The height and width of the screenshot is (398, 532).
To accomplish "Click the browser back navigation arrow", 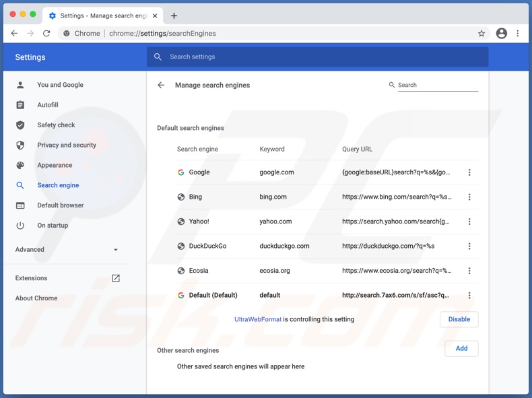I will point(14,33).
